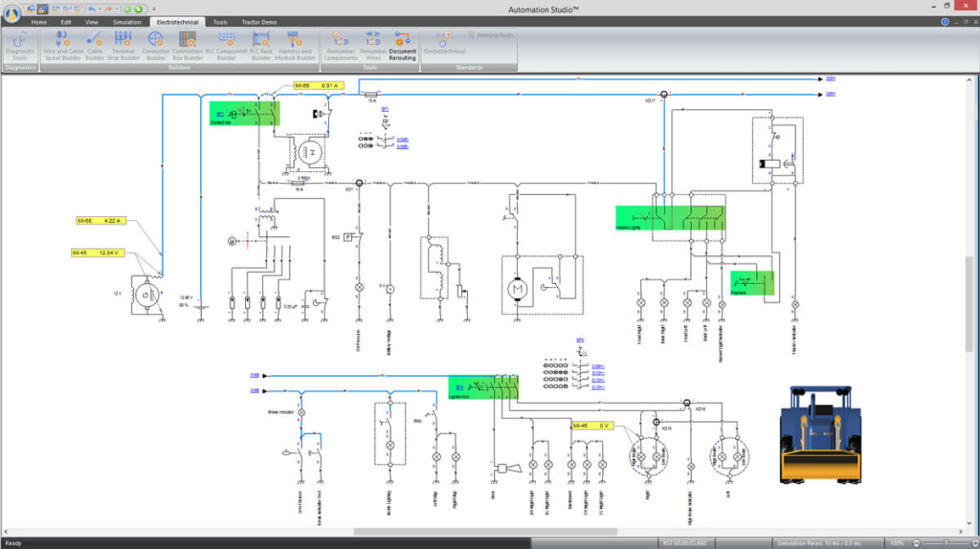Click the vertical scrollbar thumb
Image resolution: width=980 pixels, height=549 pixels.
tap(969, 303)
